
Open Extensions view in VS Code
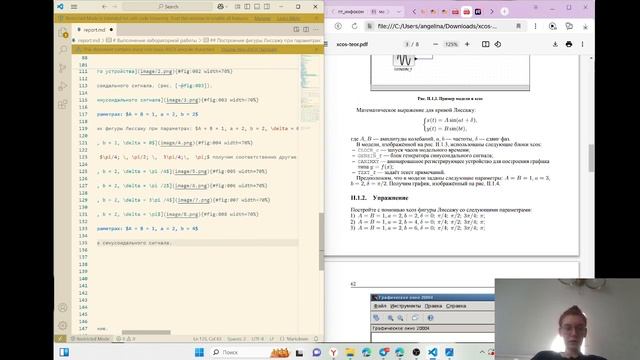(63, 104)
